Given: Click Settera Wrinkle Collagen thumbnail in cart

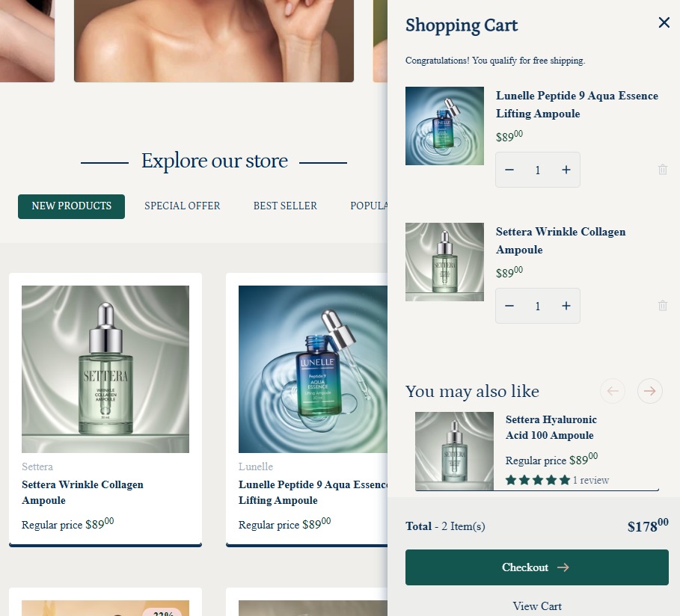Looking at the screenshot, I should (x=444, y=262).
